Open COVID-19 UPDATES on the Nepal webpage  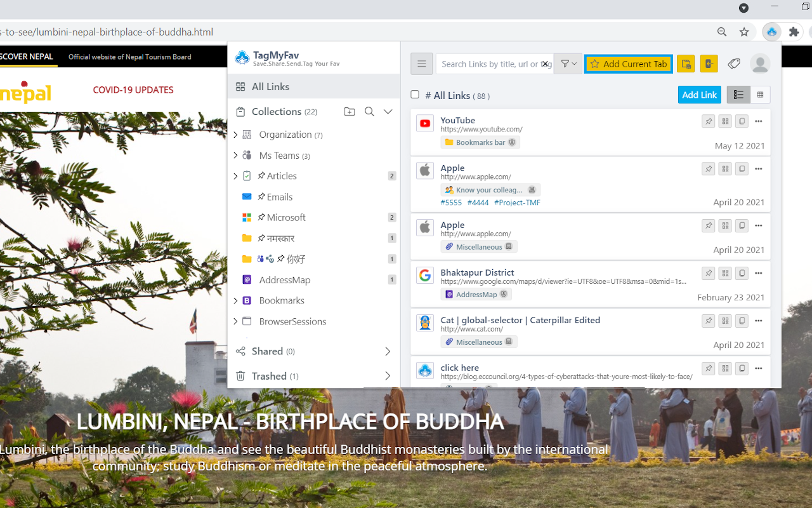pos(133,90)
